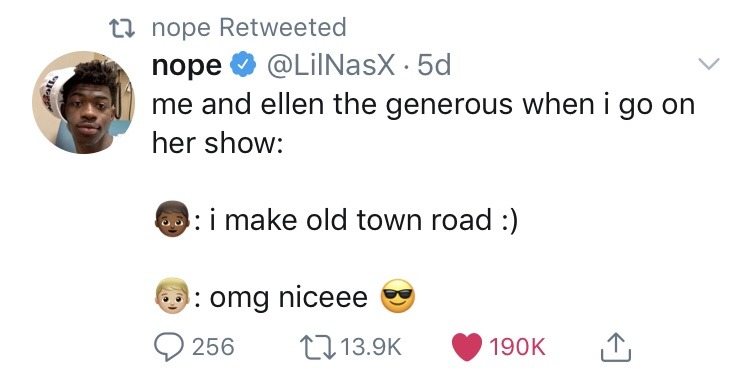Image resolution: width=750 pixels, height=382 pixels.
Task: Click the sunglasses emoji in the tweet
Action: click(397, 296)
